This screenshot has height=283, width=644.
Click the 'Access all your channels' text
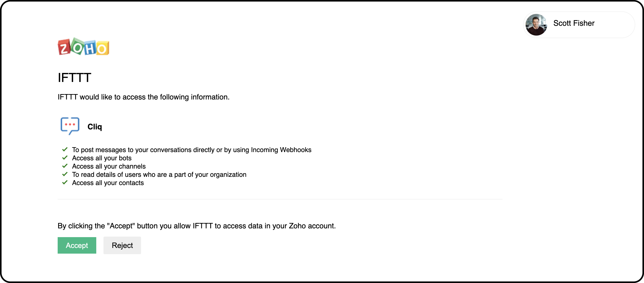coord(109,166)
